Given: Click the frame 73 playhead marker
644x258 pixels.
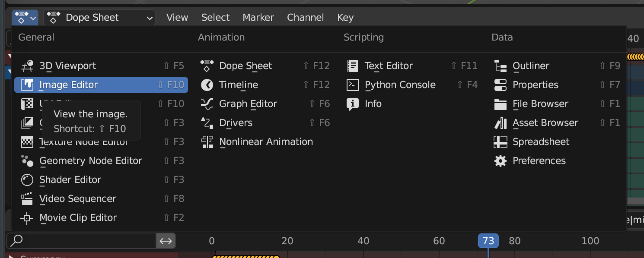Looking at the screenshot, I should click(488, 241).
